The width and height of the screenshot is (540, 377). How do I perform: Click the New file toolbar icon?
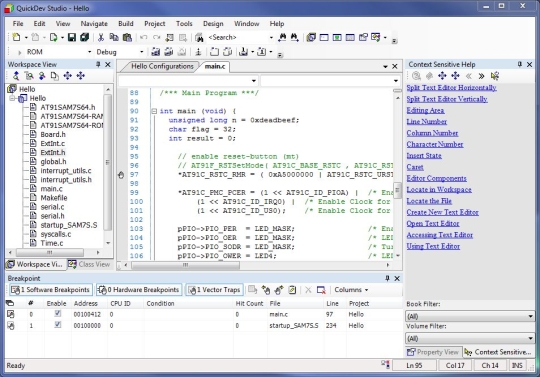16,37
